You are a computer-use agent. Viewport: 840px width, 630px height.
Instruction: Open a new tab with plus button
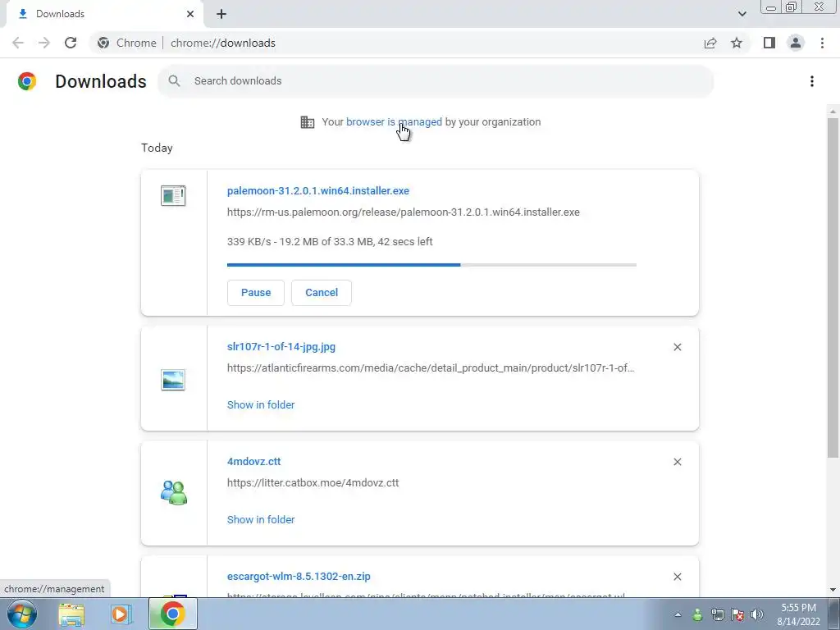click(x=221, y=14)
